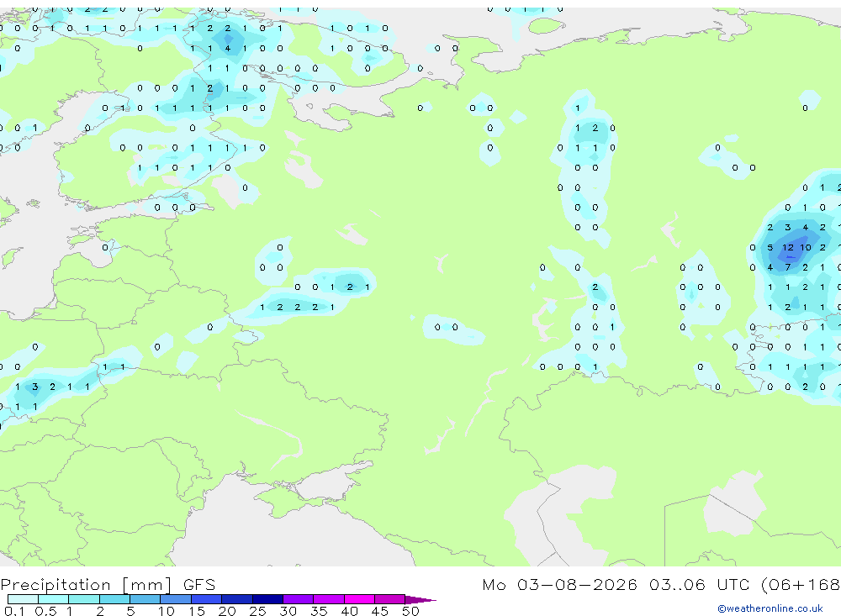Select the 30–35 mm violet legend box

pos(299,599)
